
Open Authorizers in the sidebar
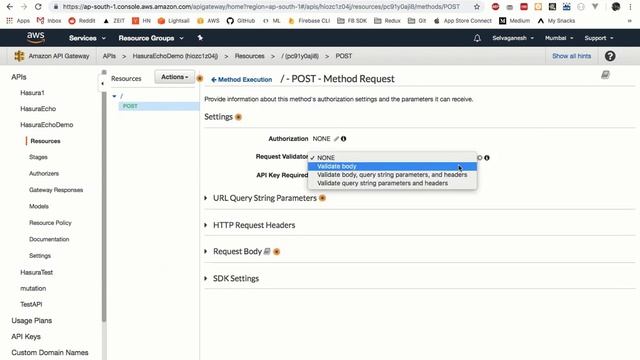44,173
